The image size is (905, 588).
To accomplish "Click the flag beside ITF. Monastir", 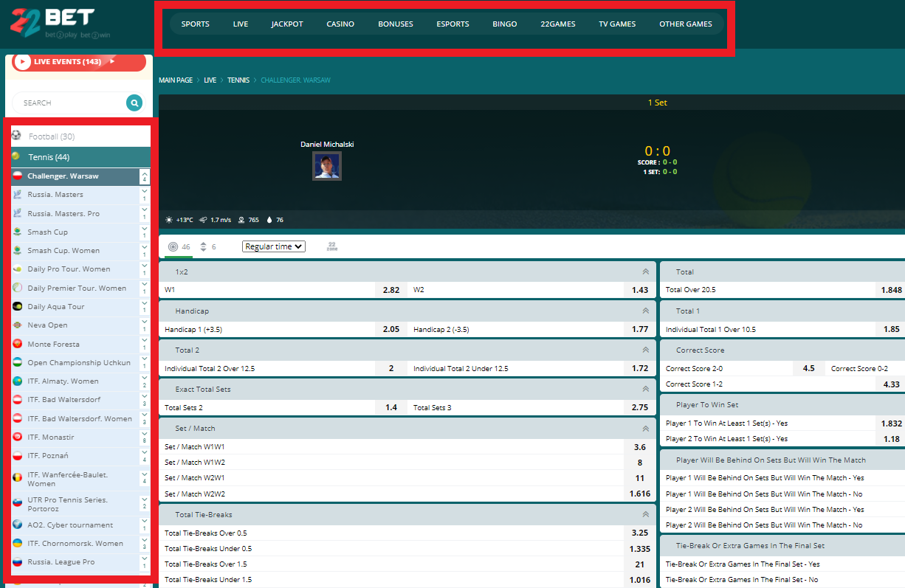I will 17,437.
